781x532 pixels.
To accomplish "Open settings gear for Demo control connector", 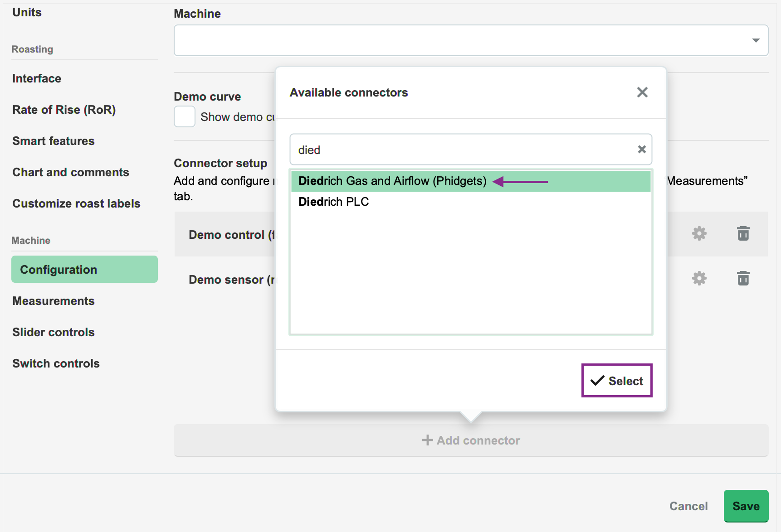I will tap(699, 234).
